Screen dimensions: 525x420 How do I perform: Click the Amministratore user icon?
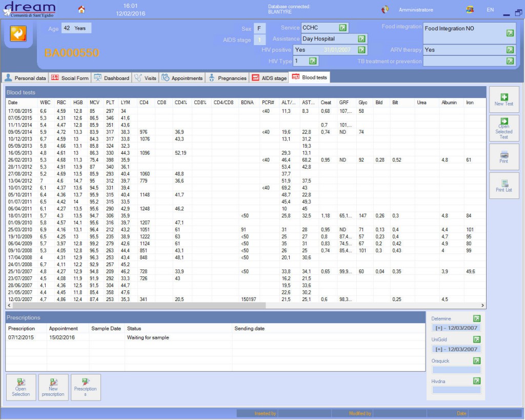click(384, 9)
